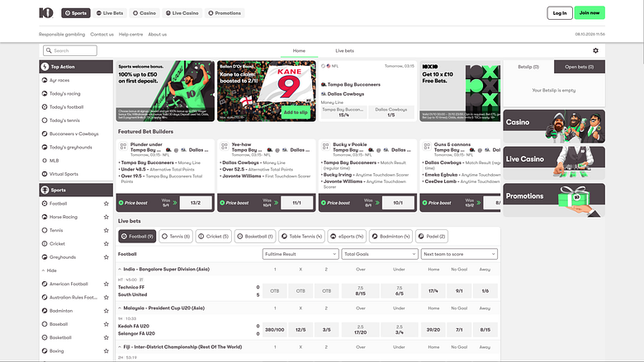The width and height of the screenshot is (644, 362).
Task: Click the Cricket sport icon
Action: click(x=45, y=243)
